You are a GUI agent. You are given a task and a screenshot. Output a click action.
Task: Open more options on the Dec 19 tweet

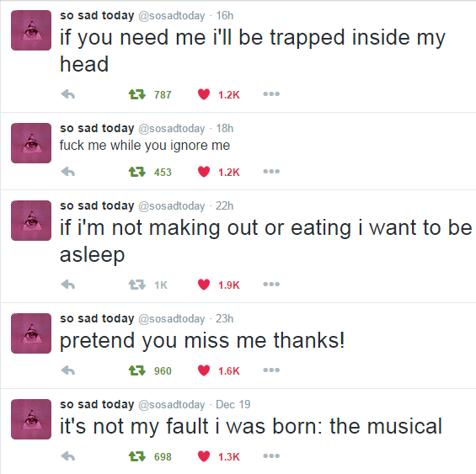[x=271, y=456]
